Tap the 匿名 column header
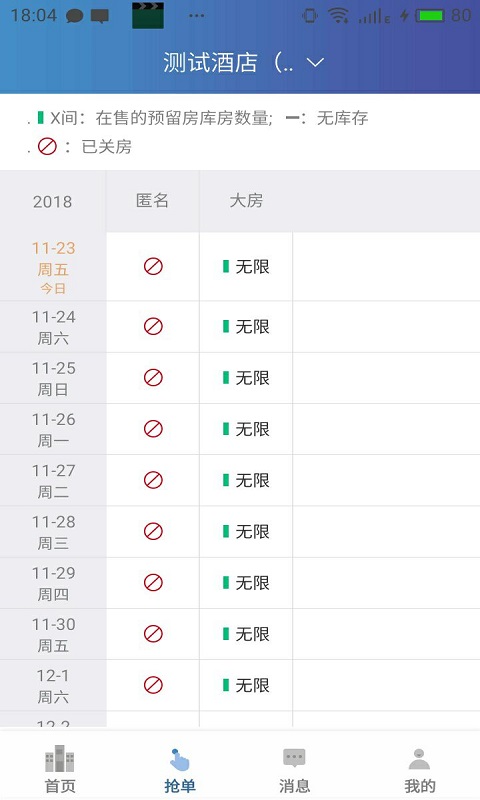The image size is (480, 800). click(x=152, y=201)
